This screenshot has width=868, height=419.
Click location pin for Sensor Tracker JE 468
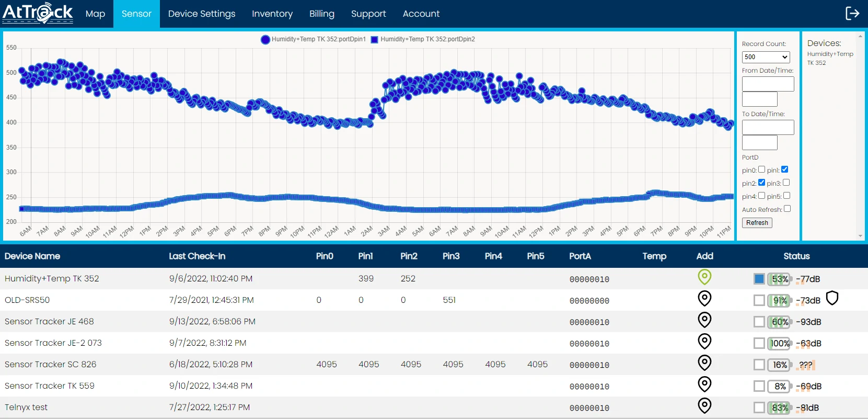[704, 320]
